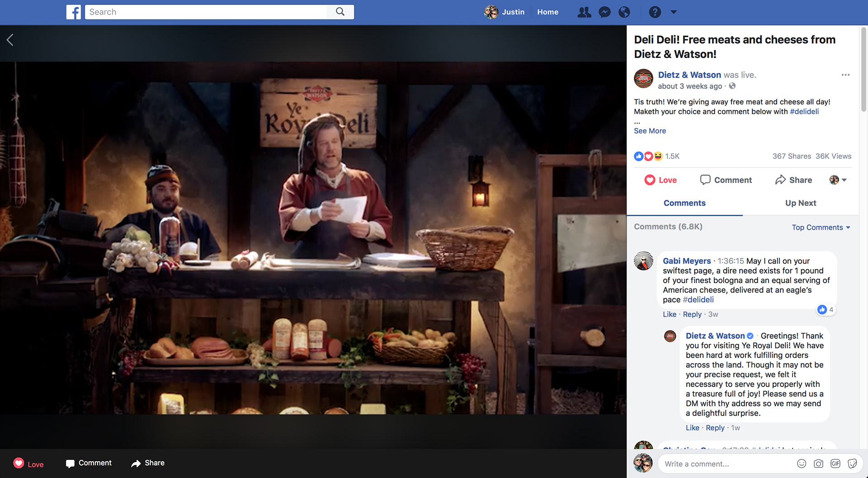868x478 pixels.
Task: Open the Messenger icon in top bar
Action: [x=604, y=12]
